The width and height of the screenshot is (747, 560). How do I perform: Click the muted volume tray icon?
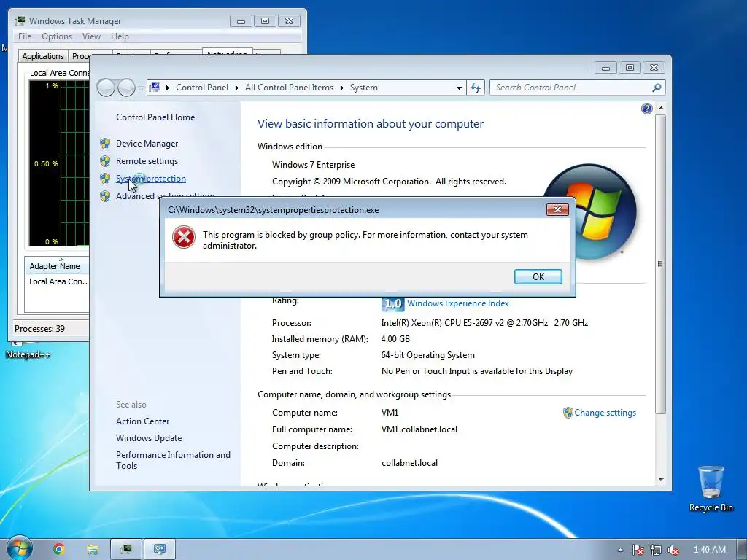click(x=673, y=550)
